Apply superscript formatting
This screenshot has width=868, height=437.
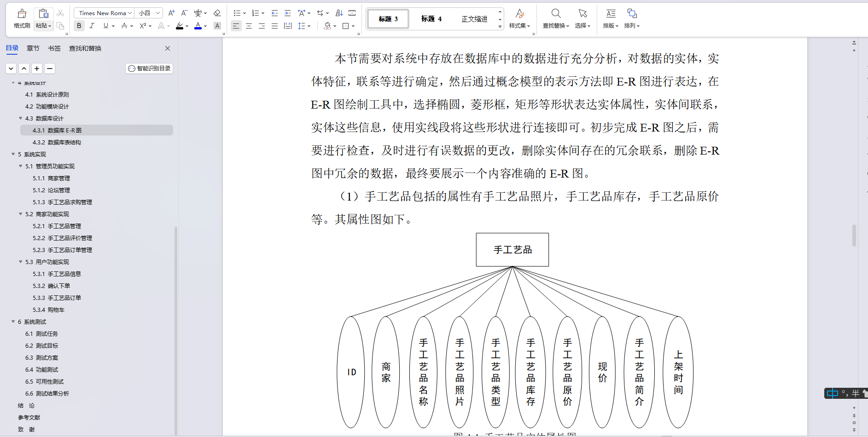pos(142,26)
